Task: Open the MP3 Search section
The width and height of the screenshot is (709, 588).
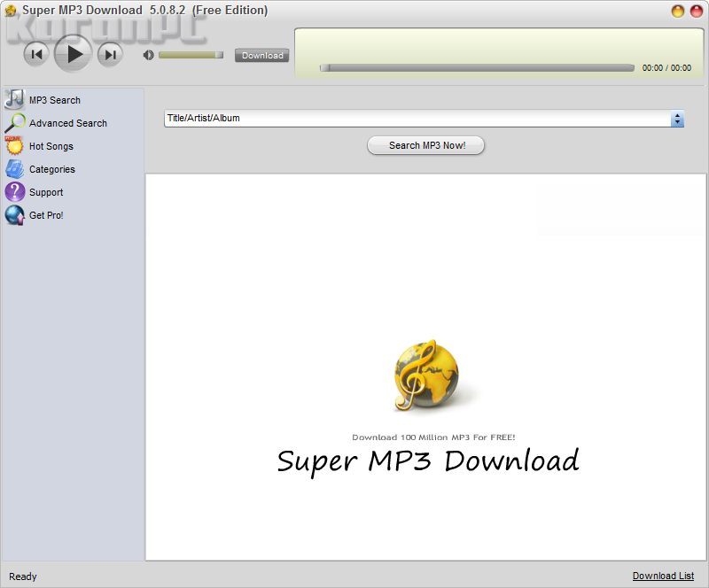Action: pyautogui.click(x=55, y=100)
